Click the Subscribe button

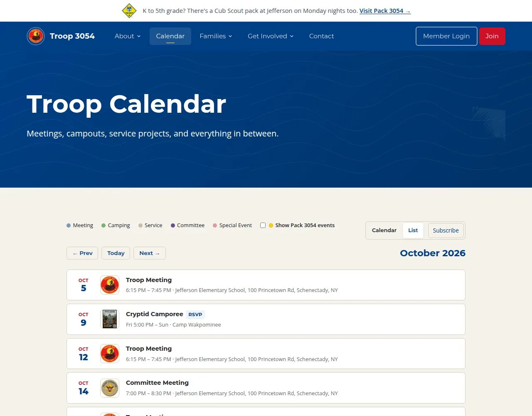click(x=446, y=230)
